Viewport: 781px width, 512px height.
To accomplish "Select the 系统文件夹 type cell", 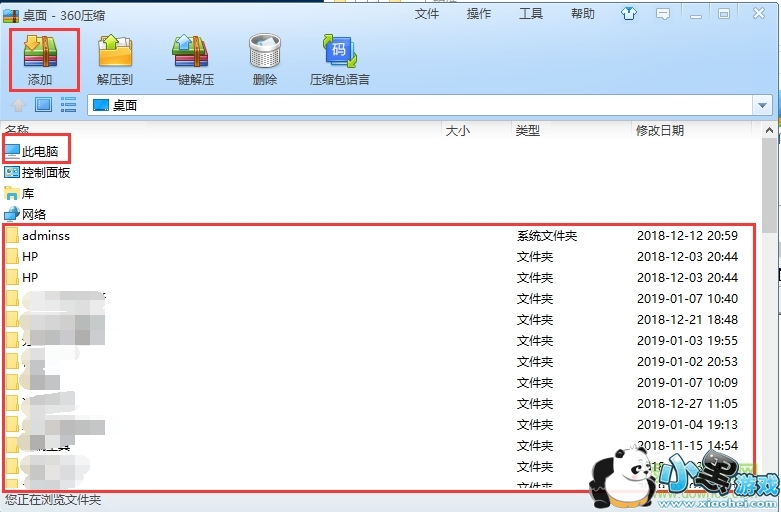I will click(547, 236).
